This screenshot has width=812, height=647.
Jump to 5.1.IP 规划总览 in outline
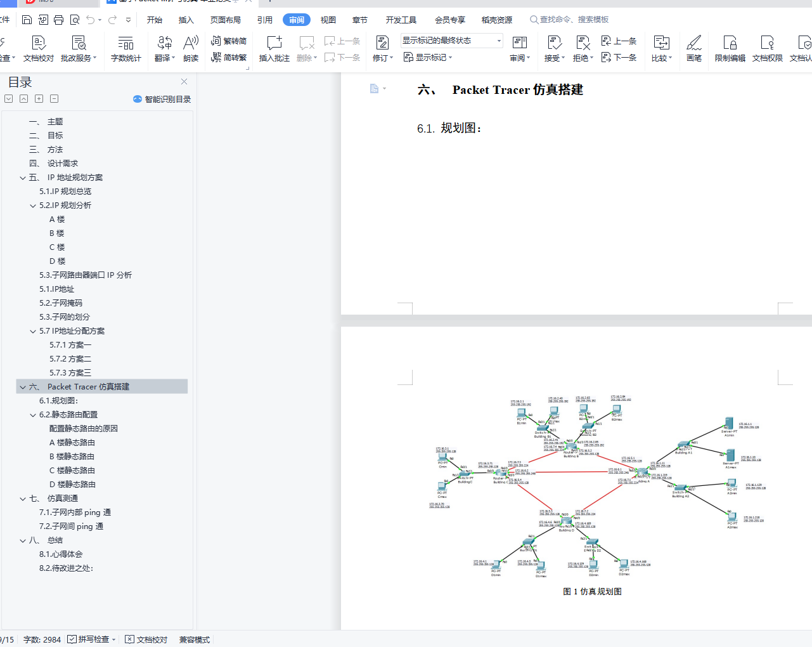(x=65, y=192)
